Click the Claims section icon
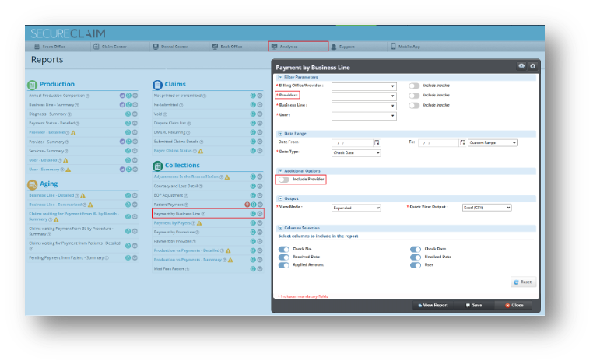This screenshot has height=364, width=593. (x=158, y=84)
